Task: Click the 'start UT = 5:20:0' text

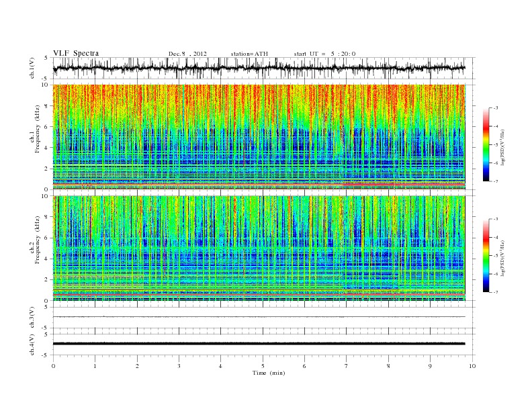Action: tap(324, 54)
